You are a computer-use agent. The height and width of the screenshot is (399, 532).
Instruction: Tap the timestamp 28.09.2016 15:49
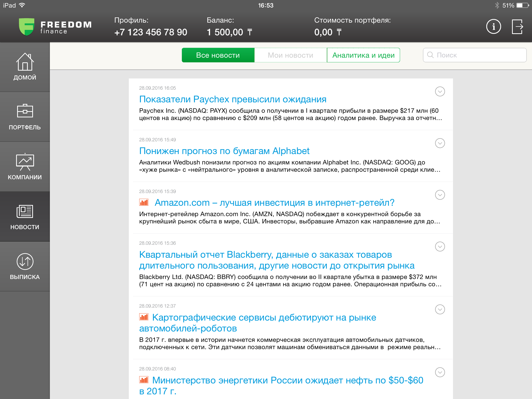tap(157, 140)
